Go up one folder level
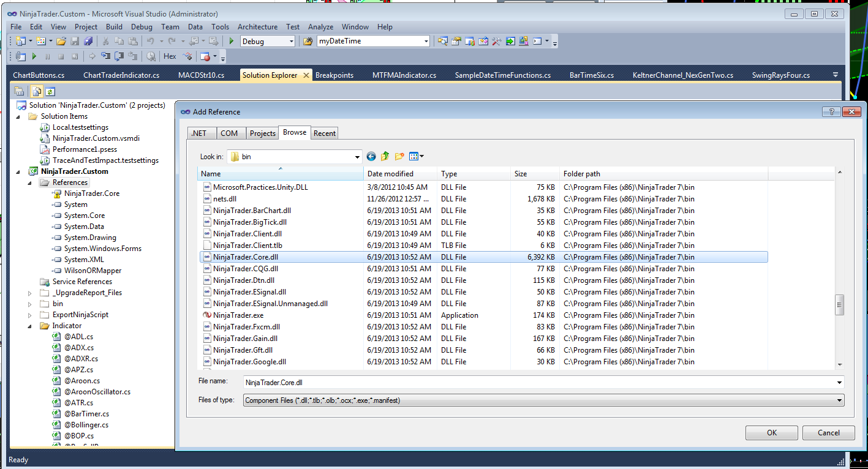The image size is (868, 469). pyautogui.click(x=385, y=157)
